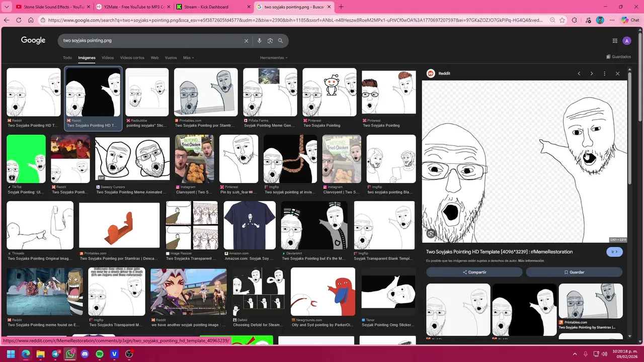Viewport: 644px width, 362px height.
Task: Open search by image camera icon
Action: pyautogui.click(x=270, y=41)
